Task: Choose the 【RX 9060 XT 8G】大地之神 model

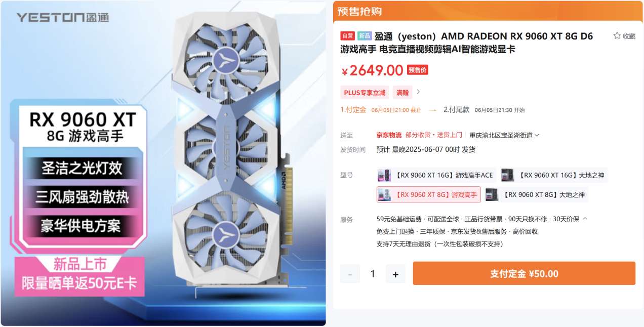Action: [x=536, y=194]
